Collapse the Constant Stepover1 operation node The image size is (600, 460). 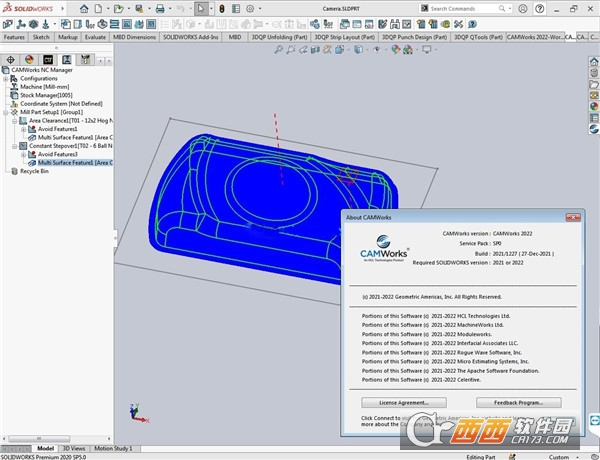(x=15, y=146)
